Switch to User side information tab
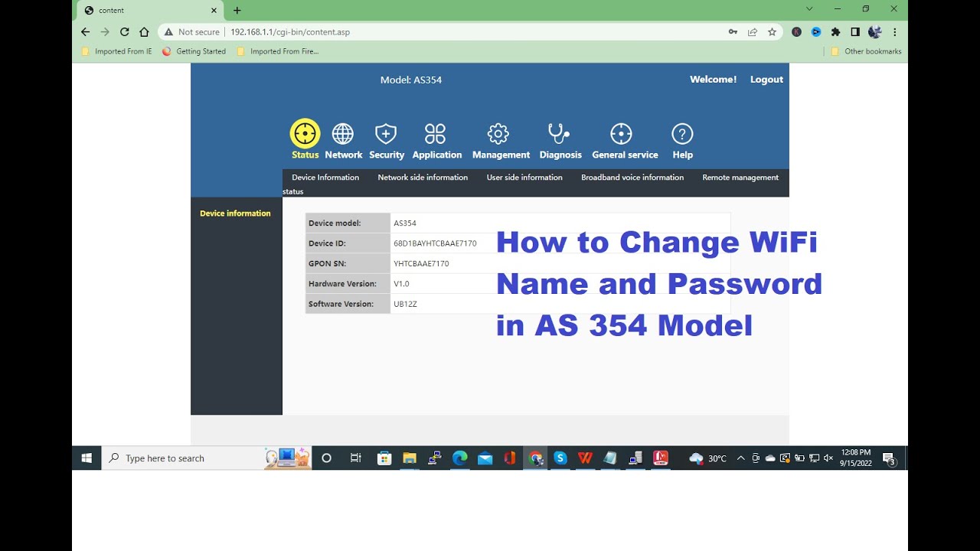The height and width of the screenshot is (551, 980). coord(524,178)
